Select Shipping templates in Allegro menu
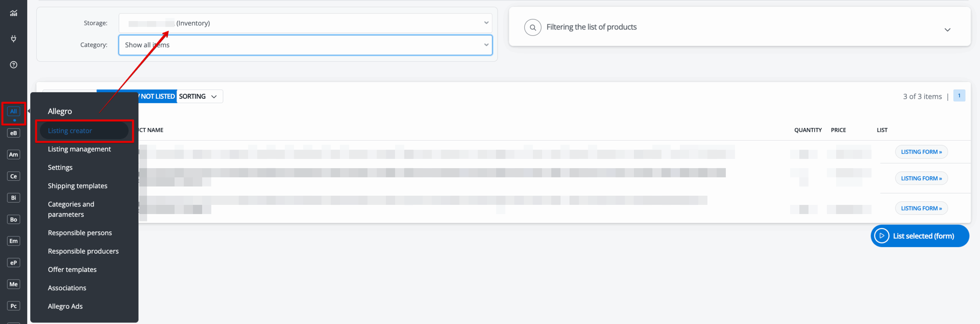 77,186
